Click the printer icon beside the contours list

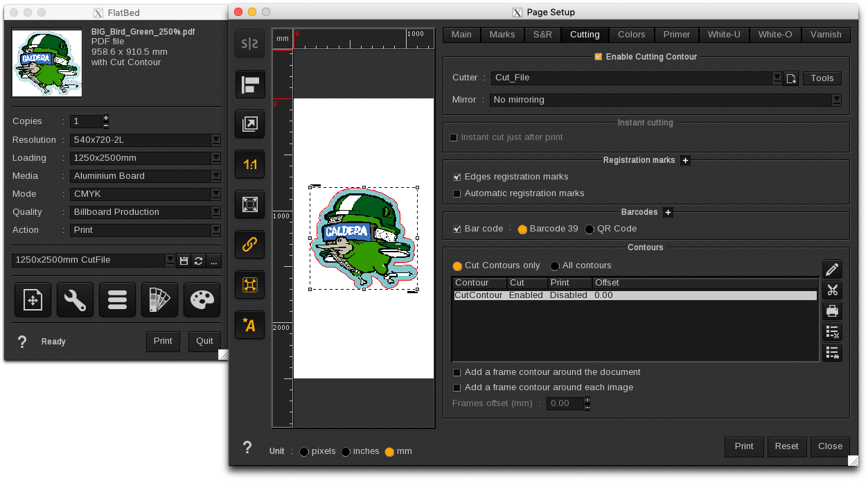click(x=832, y=311)
